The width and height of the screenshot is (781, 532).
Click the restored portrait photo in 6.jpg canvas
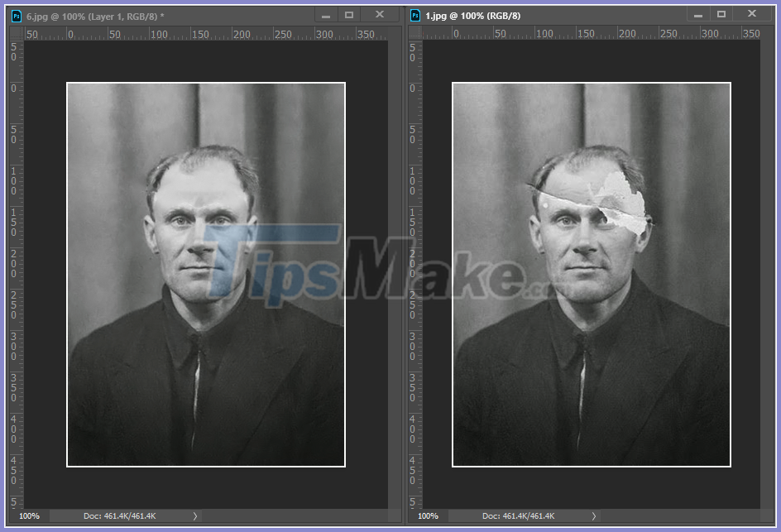(205, 273)
